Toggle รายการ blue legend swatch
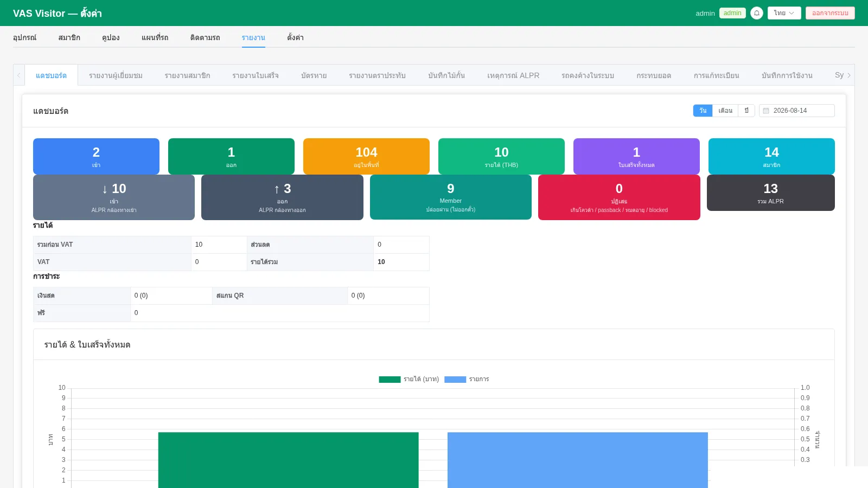Screen dimensions: 868x488 pos(455,380)
